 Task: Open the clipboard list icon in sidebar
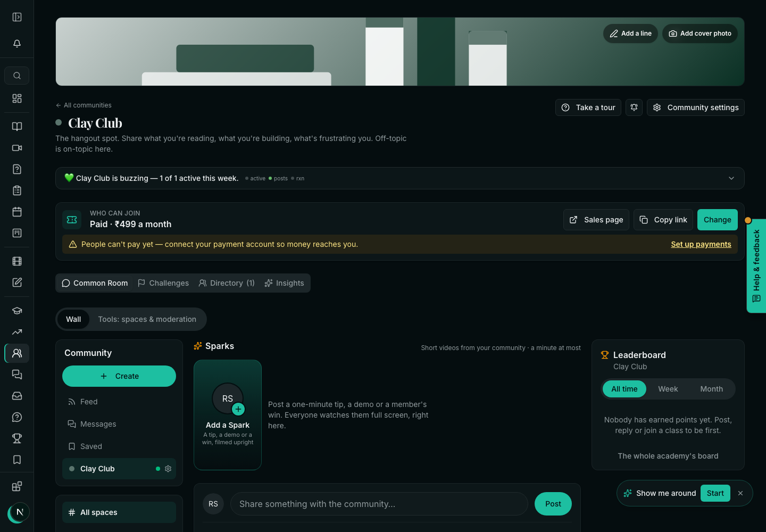[17, 190]
